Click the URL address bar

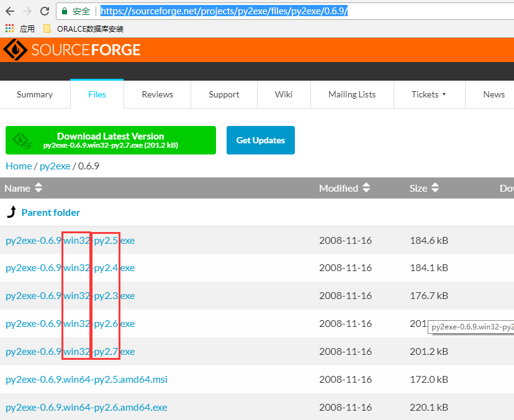pyautogui.click(x=285, y=11)
